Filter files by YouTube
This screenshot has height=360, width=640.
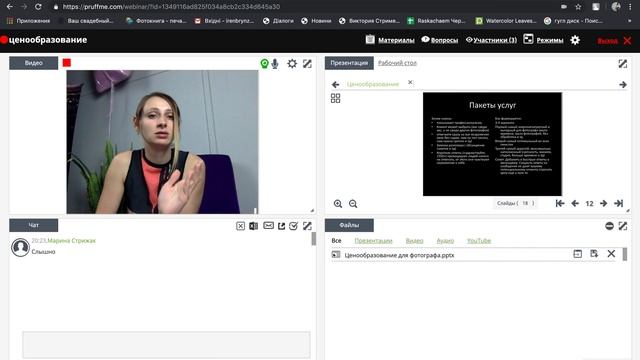(479, 241)
